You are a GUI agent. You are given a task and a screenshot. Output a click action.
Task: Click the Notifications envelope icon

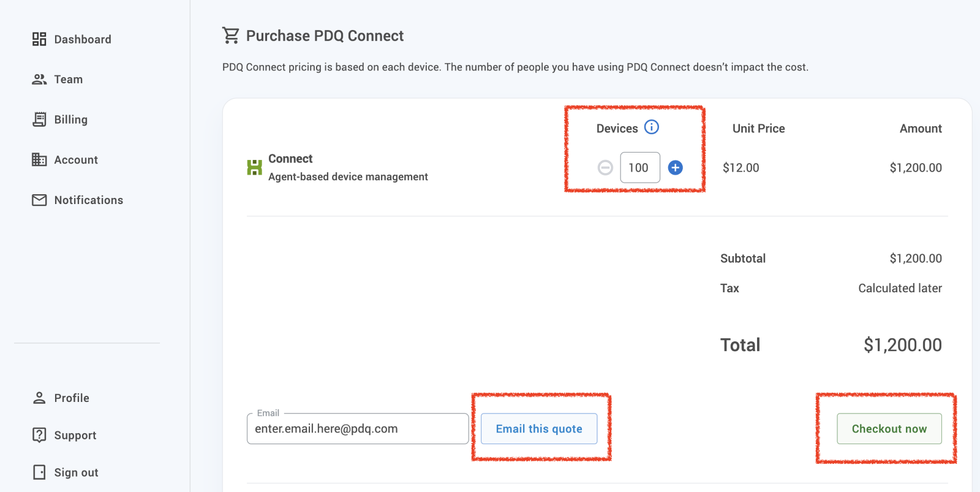pos(39,200)
